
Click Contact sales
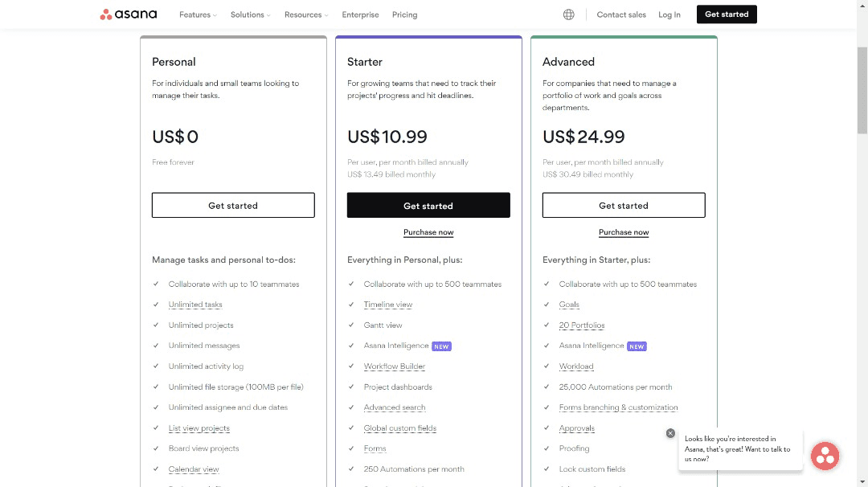point(620,14)
